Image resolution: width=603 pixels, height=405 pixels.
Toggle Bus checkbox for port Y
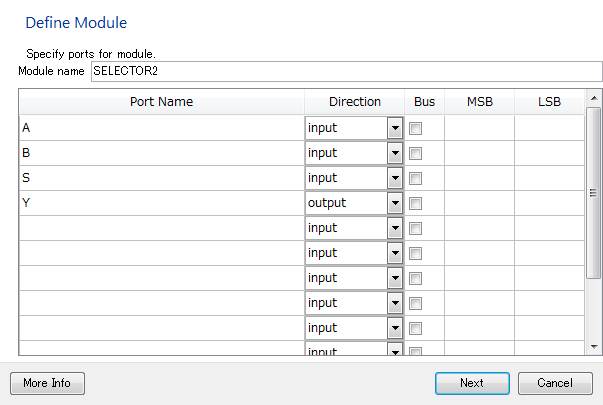[415, 203]
